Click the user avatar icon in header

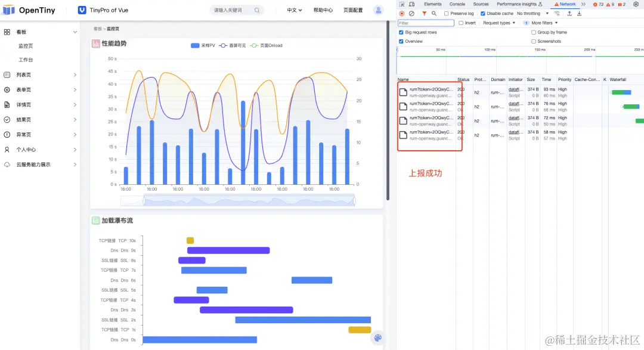(378, 10)
